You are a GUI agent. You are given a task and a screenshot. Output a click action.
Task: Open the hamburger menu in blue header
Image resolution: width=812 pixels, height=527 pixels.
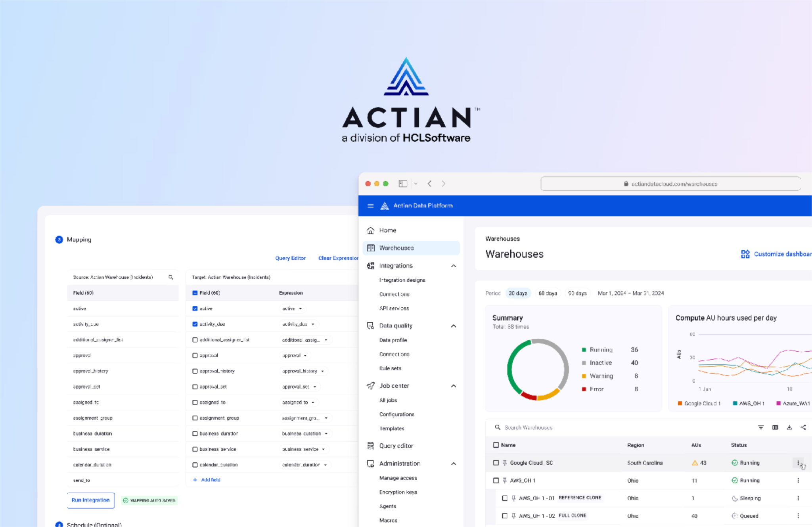tap(370, 205)
